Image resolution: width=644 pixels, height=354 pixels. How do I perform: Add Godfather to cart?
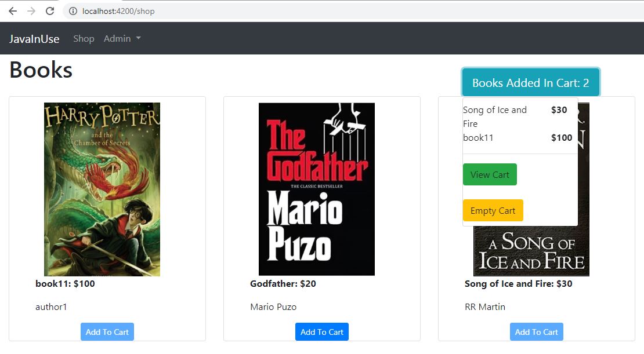[322, 332]
